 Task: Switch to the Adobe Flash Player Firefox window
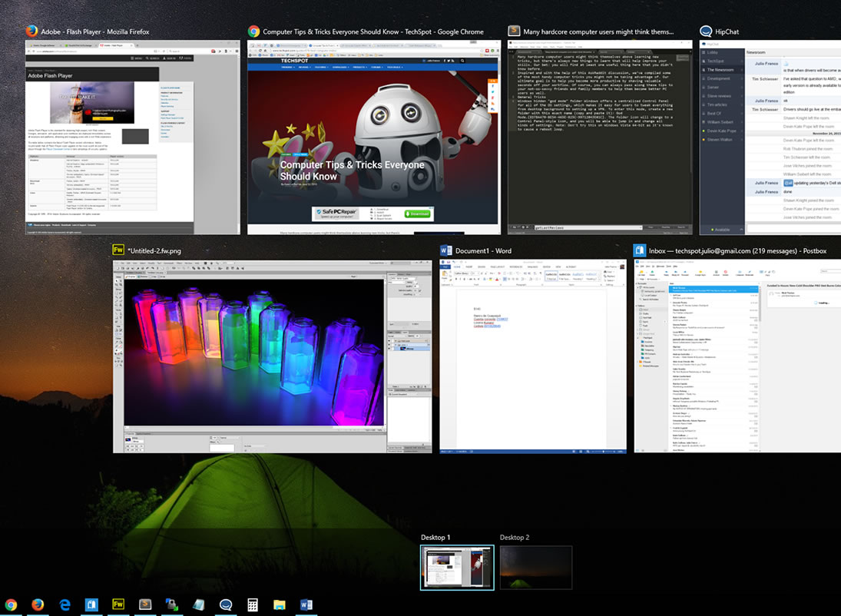pyautogui.click(x=133, y=137)
